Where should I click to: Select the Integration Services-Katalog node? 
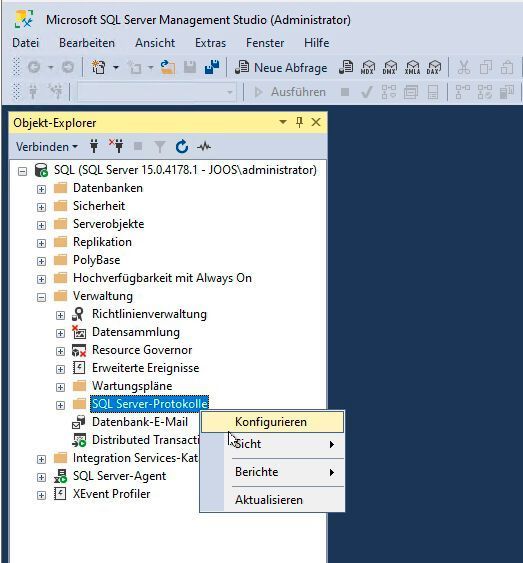(136, 458)
